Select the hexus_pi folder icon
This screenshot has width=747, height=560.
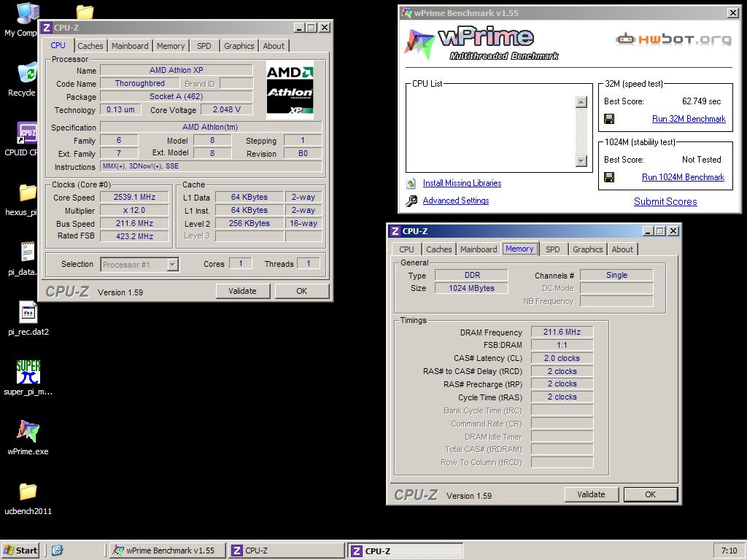pos(28,192)
